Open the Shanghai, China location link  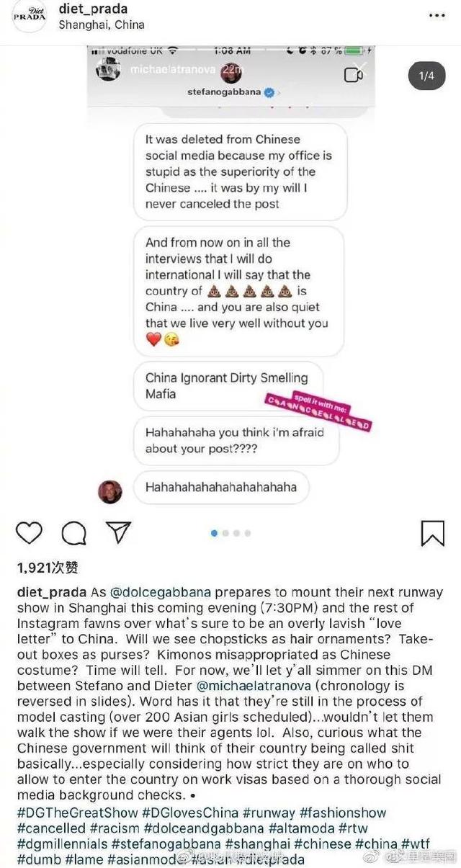tap(101, 24)
